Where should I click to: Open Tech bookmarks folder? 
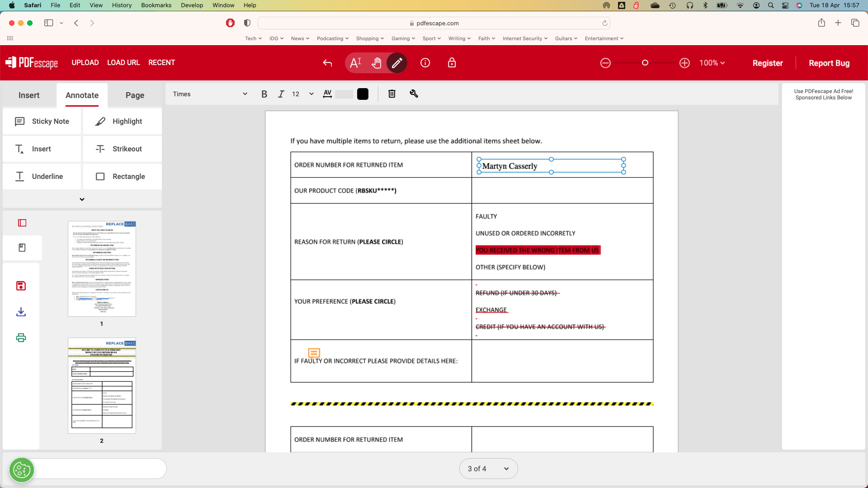point(253,38)
